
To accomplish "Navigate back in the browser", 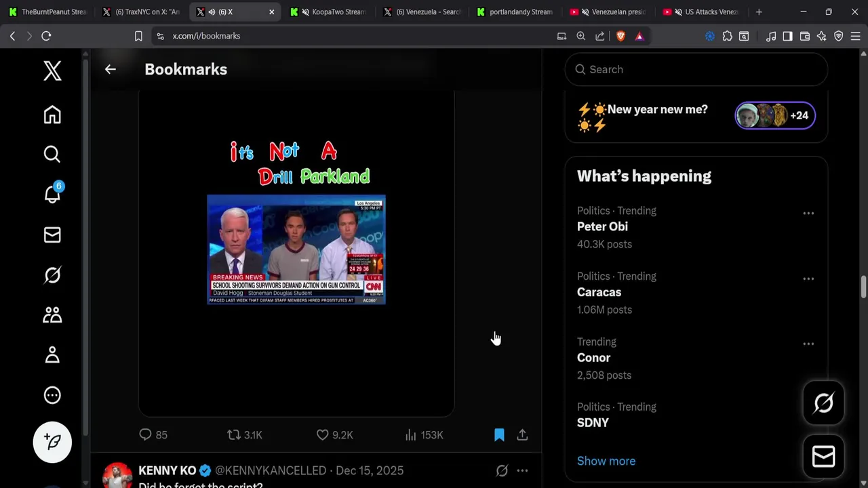I will coord(12,36).
